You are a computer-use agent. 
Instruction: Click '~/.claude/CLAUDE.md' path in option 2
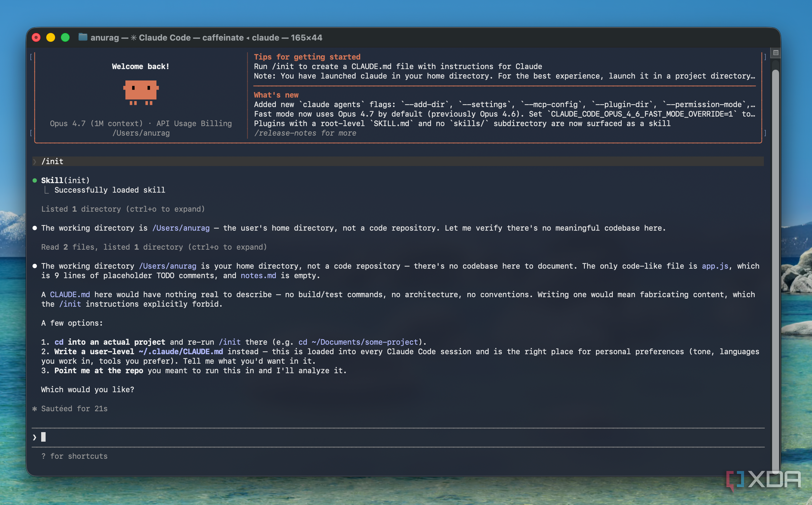tap(181, 352)
